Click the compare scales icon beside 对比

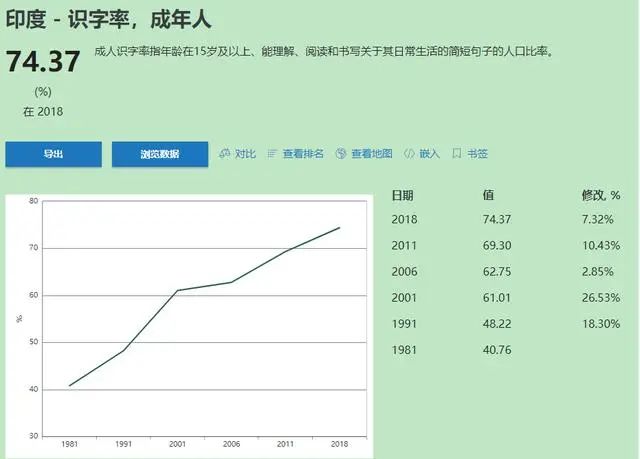225,154
